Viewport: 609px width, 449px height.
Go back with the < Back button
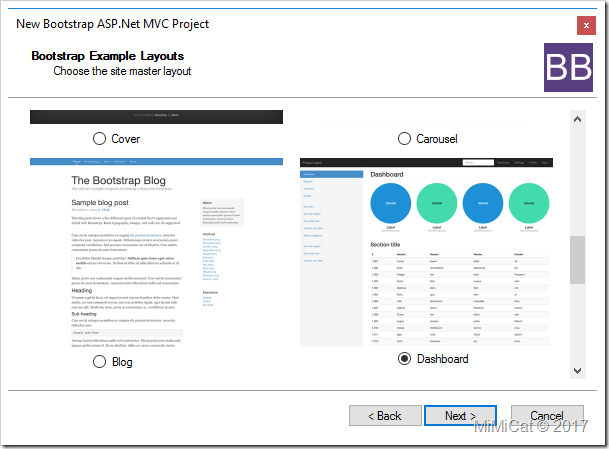coord(385,416)
